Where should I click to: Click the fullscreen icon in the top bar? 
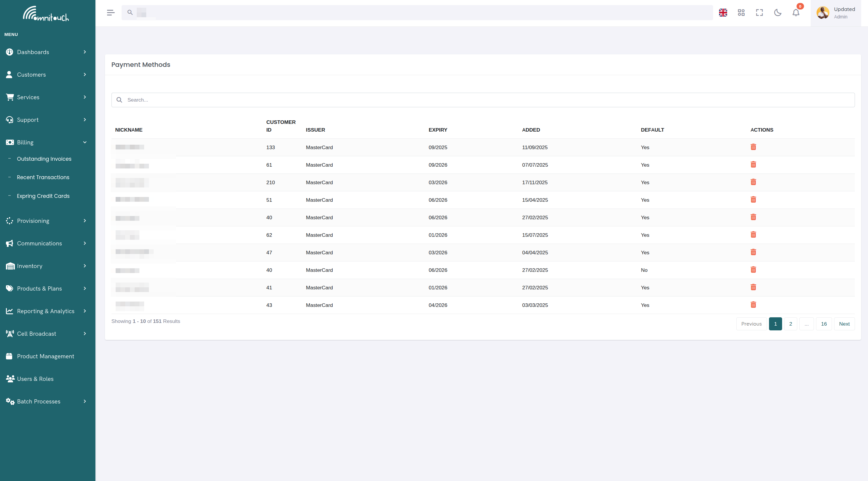[x=759, y=12]
